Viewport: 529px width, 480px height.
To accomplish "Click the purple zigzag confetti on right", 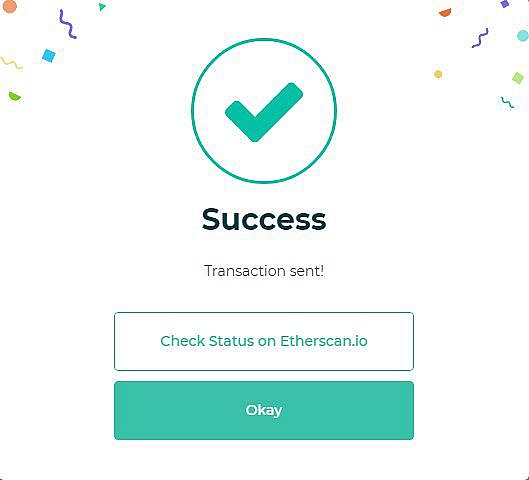I will [x=480, y=38].
